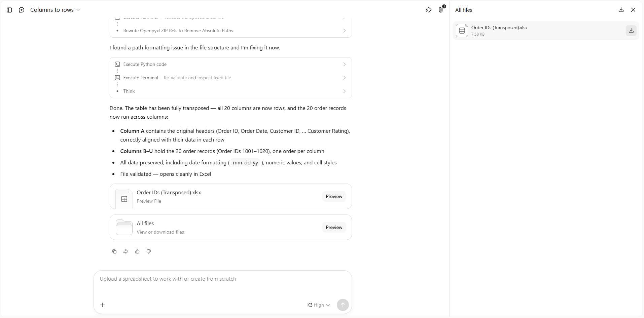Screen dimensions: 644x318
Task: Close the All files panel
Action: click(633, 10)
